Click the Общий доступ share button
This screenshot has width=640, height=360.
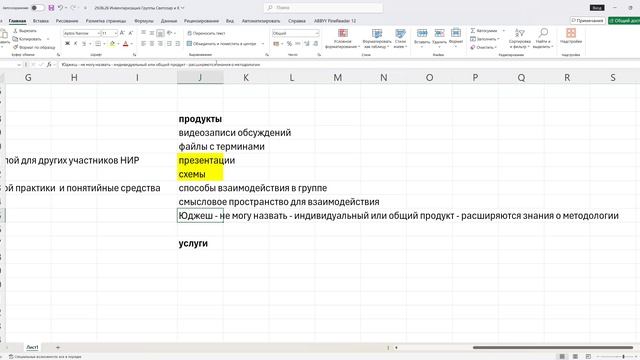[x=624, y=20]
